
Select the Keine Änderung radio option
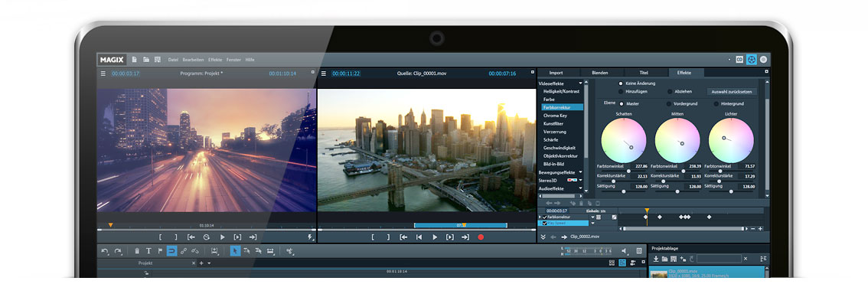pos(621,83)
